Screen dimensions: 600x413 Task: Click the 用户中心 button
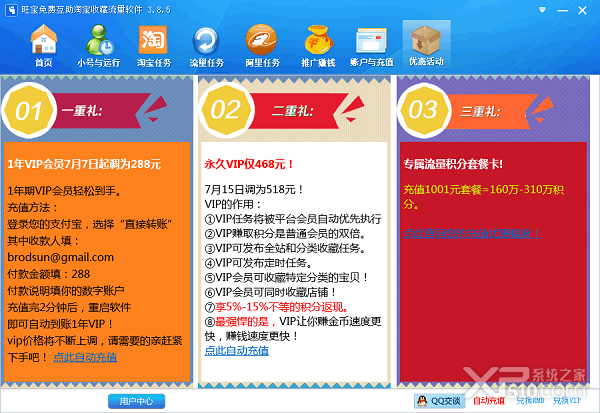137,401
